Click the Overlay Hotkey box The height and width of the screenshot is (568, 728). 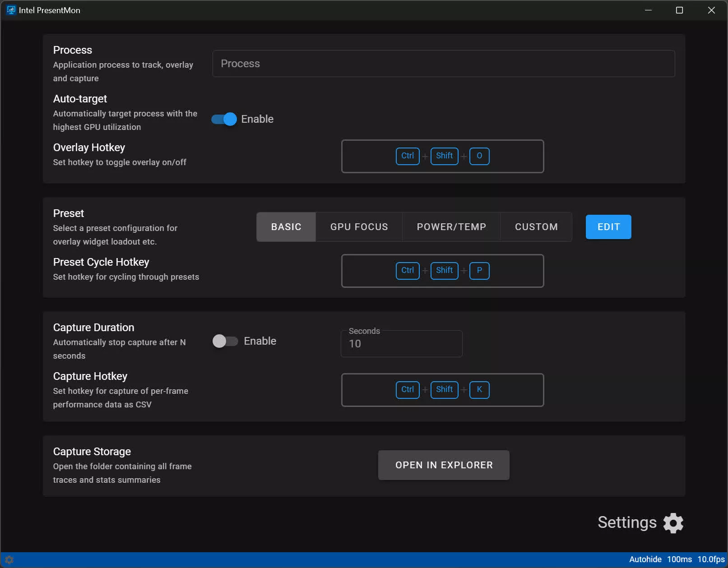pyautogui.click(x=443, y=156)
